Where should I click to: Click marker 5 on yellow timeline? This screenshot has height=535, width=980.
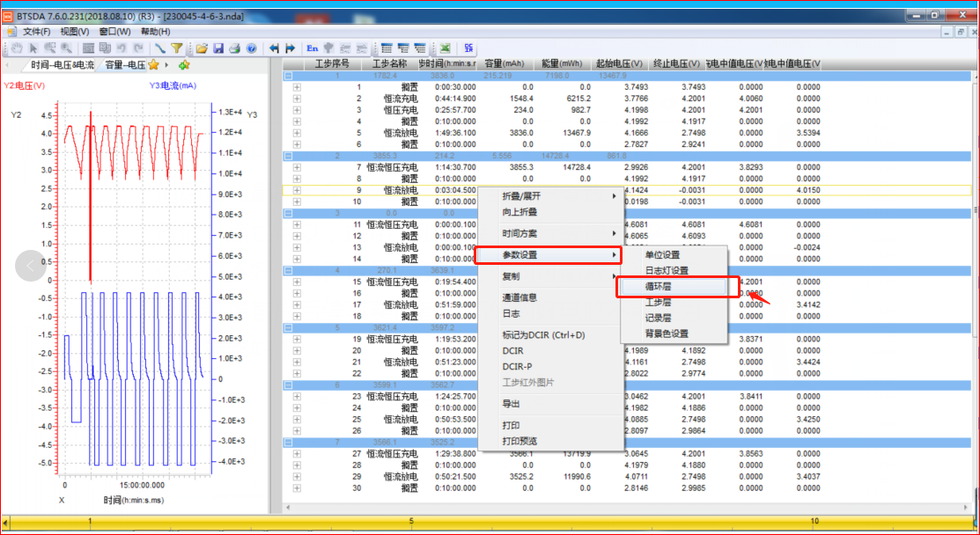tap(410, 520)
